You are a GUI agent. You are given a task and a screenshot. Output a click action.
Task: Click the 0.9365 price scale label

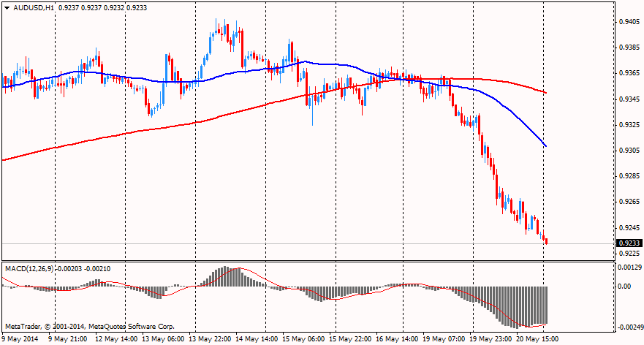coord(629,73)
